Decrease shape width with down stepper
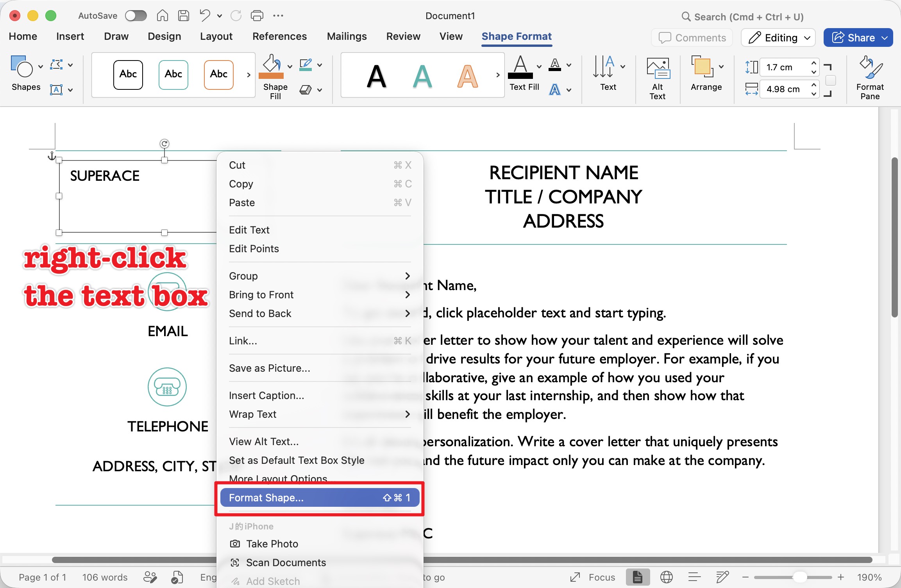The width and height of the screenshot is (901, 588). click(x=813, y=94)
